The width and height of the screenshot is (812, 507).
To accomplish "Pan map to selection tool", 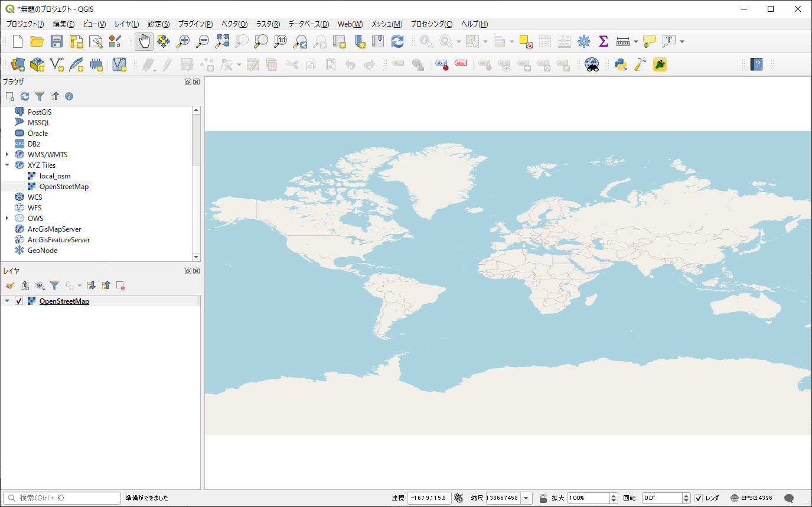I will coord(164,41).
